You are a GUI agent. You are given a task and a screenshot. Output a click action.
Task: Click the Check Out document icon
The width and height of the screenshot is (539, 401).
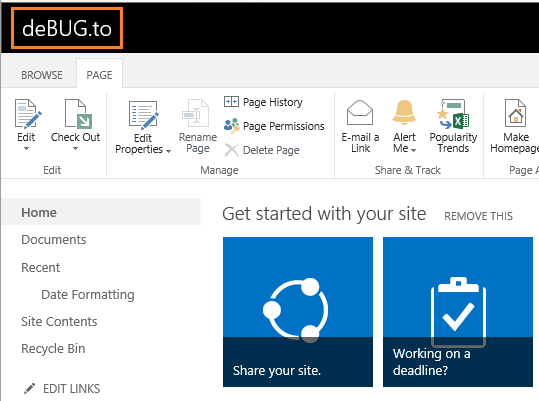click(x=78, y=114)
